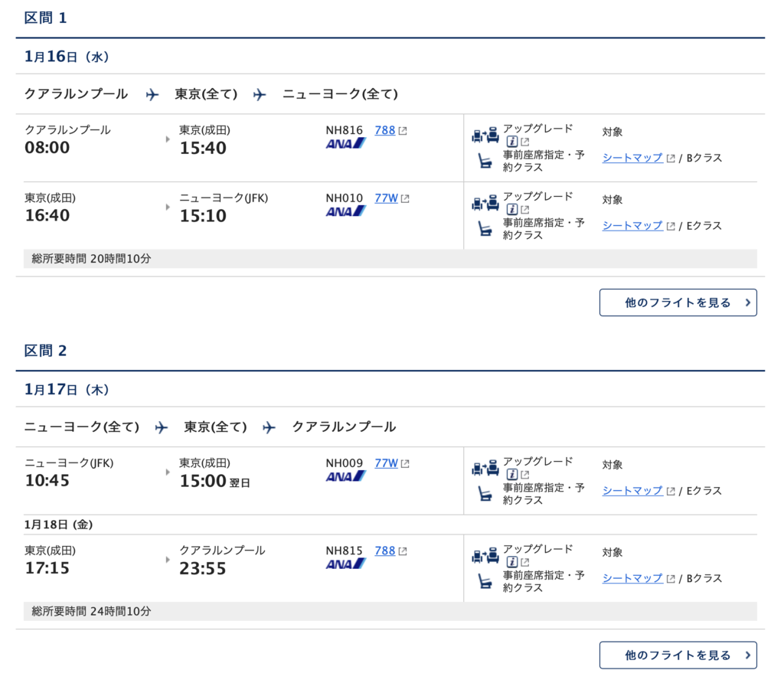
Task: Click upgrade seats icon for NH816
Action: (x=485, y=135)
